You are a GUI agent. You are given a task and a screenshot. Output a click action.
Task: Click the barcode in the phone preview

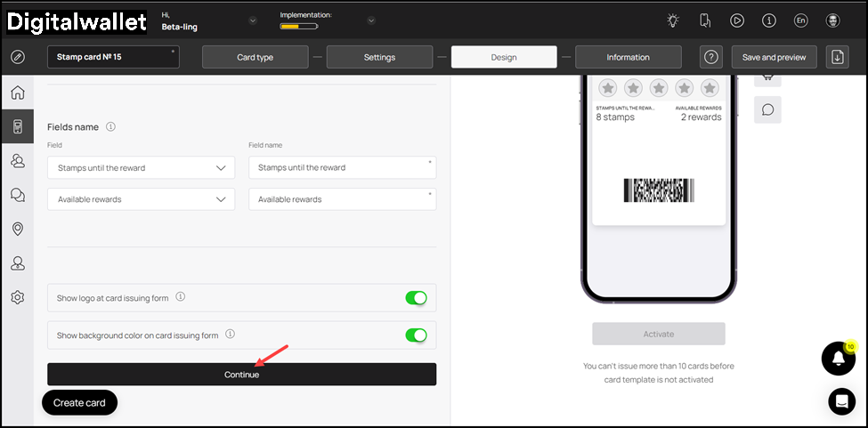[x=659, y=190]
